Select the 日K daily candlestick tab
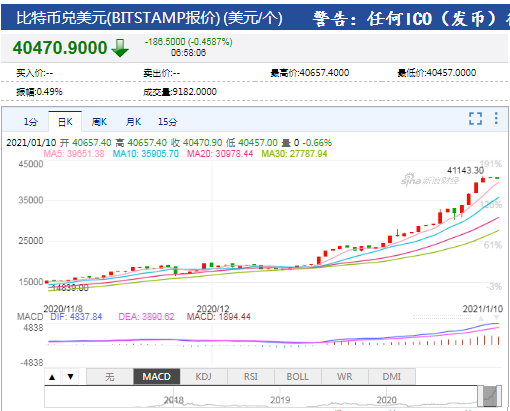Screen dimensions: 510x411 click(65, 122)
